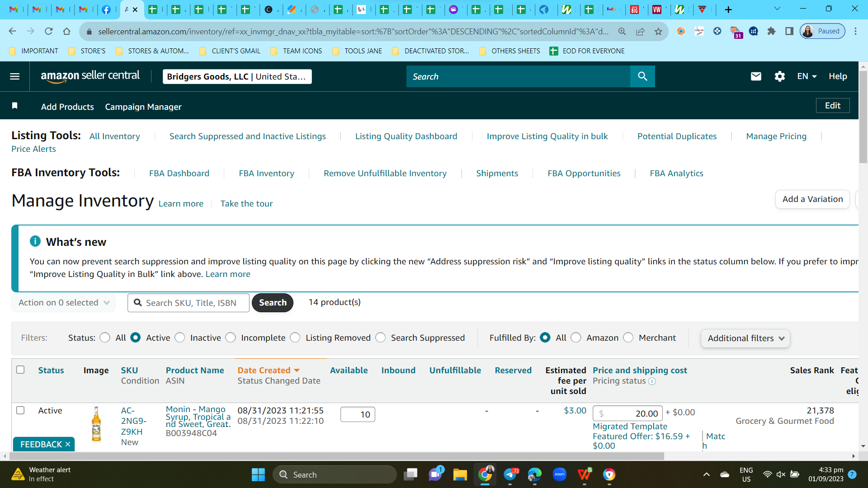
Task: Open the side panel browser icon
Action: click(x=789, y=31)
